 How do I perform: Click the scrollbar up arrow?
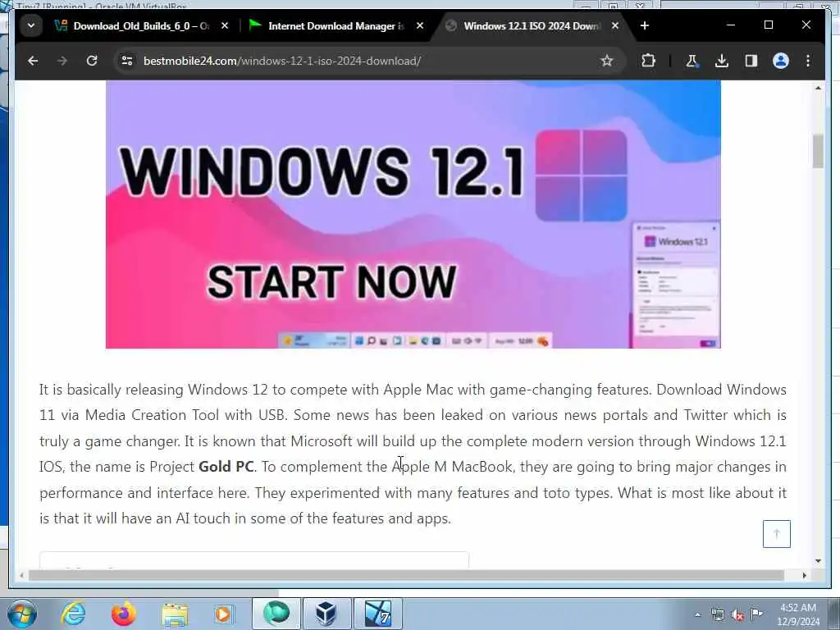[818, 88]
